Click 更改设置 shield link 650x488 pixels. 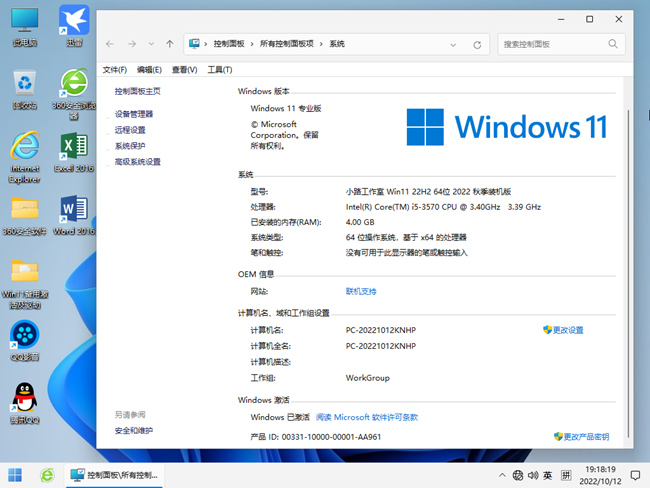(563, 330)
